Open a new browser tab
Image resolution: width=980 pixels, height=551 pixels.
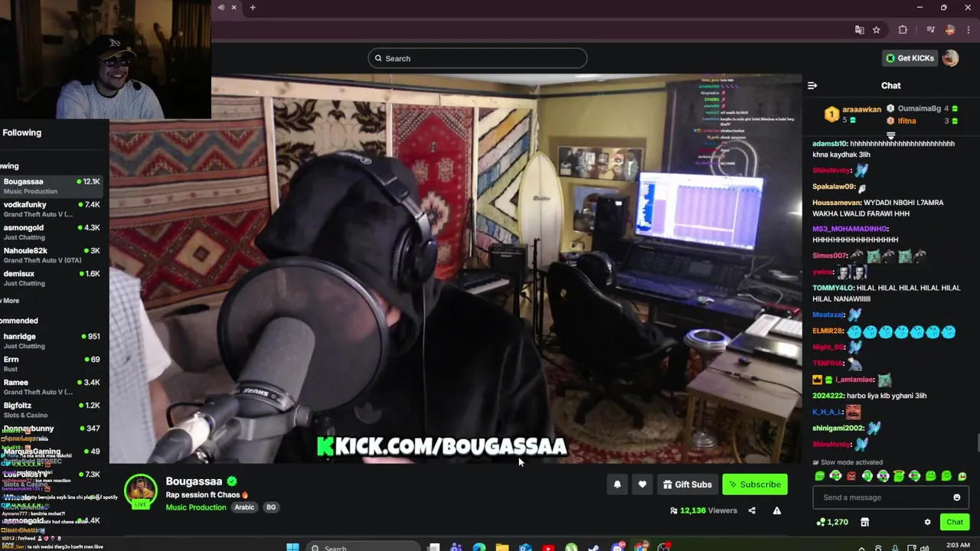coord(252,8)
